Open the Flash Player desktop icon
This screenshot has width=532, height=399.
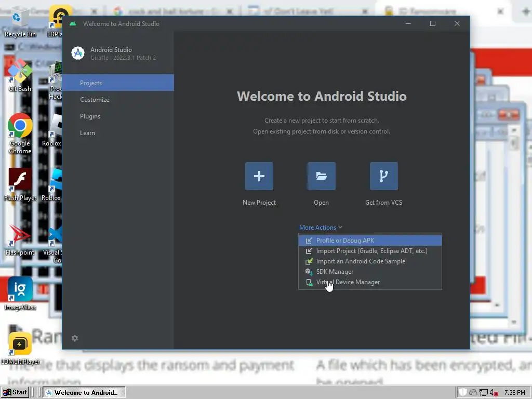pyautogui.click(x=20, y=185)
